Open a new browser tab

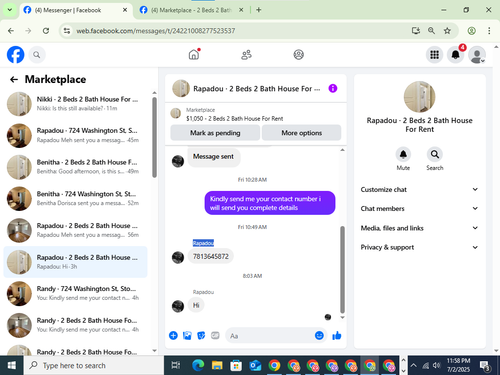258,10
